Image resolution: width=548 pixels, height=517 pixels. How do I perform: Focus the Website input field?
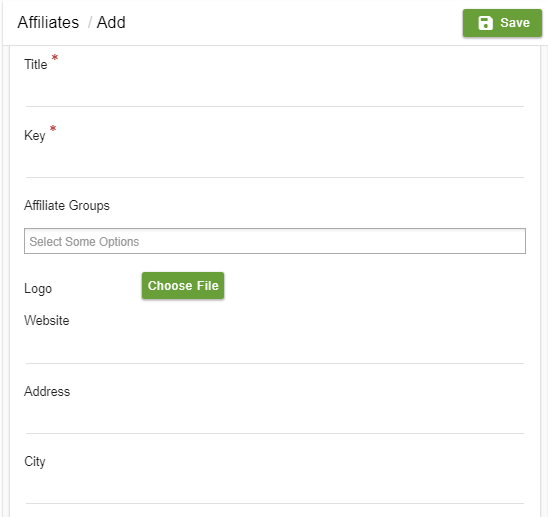pos(275,351)
